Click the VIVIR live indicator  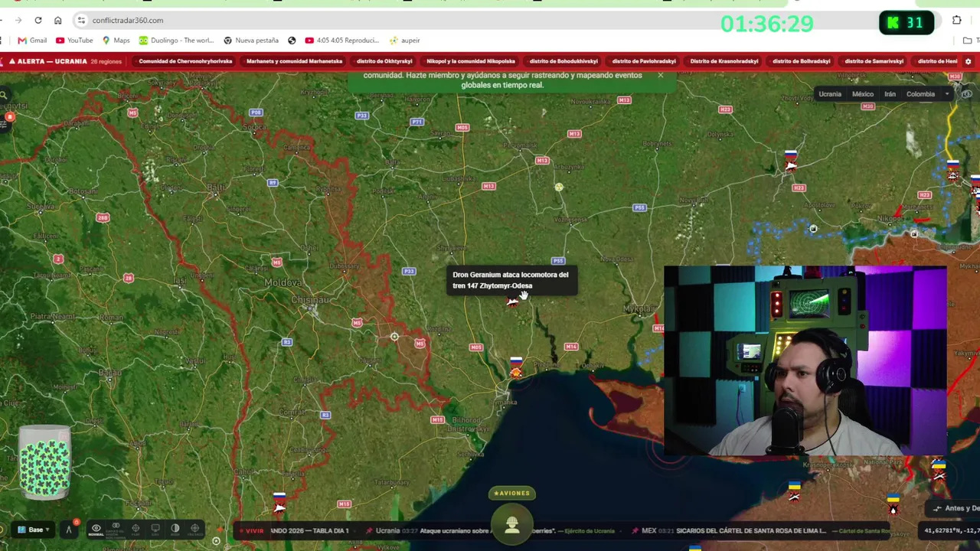pyautogui.click(x=251, y=530)
